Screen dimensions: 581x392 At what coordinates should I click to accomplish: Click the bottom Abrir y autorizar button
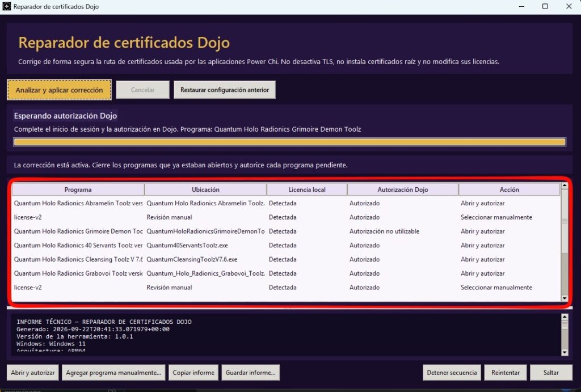point(32,372)
